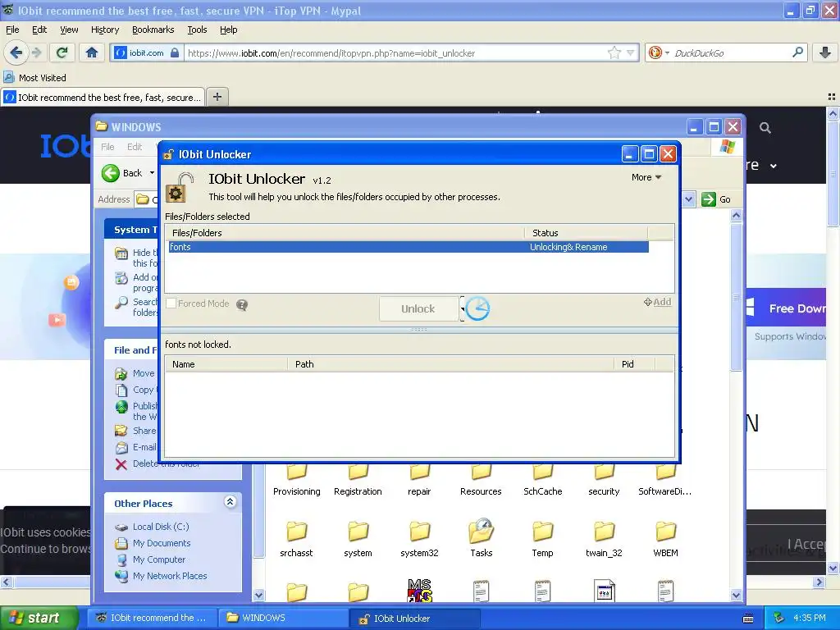Click the Pid column header
Image resolution: width=840 pixels, height=630 pixels.
coord(635,364)
